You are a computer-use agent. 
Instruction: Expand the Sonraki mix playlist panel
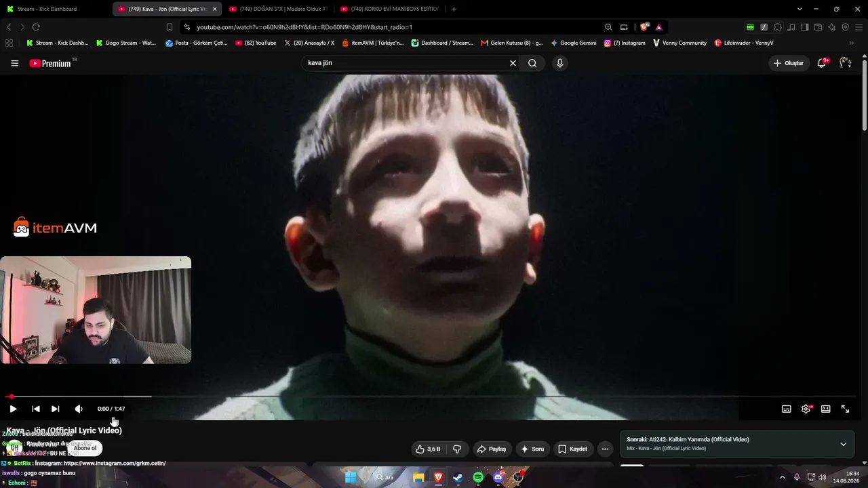[844, 444]
